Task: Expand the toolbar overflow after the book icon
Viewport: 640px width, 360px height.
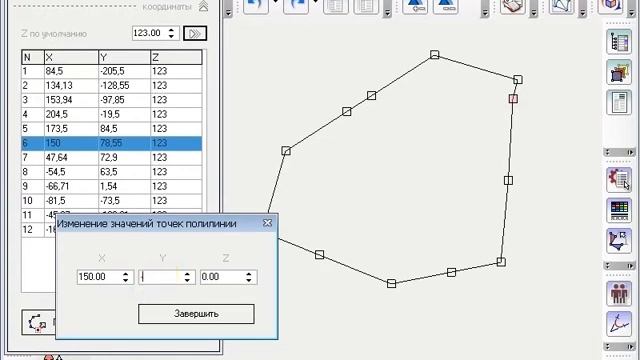Action: coord(533,13)
